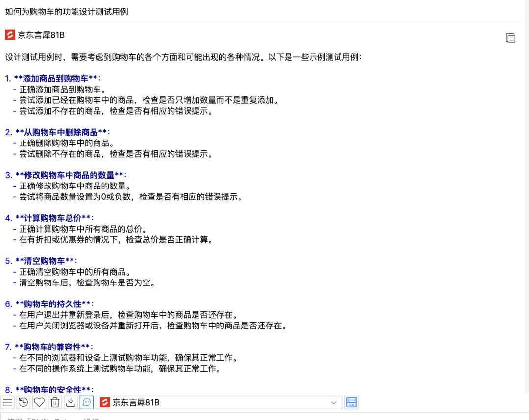
Task: Delete the conversation using the trash icon
Action: click(x=55, y=402)
